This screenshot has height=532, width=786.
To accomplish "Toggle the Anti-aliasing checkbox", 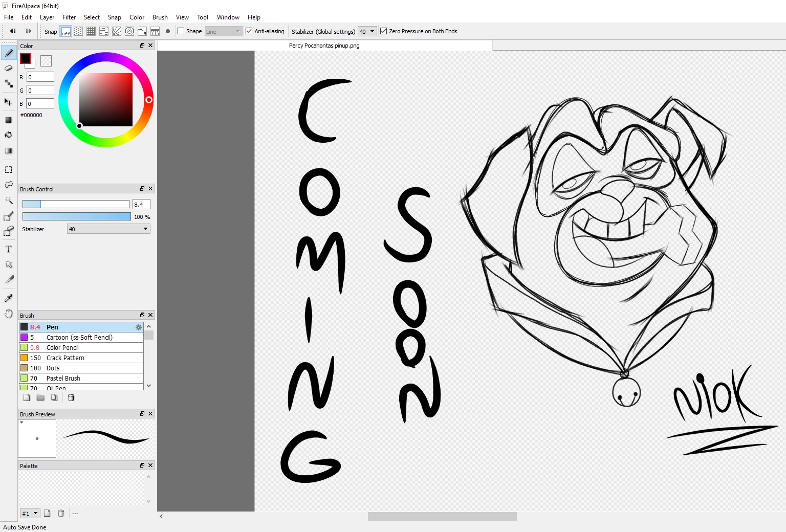I will point(249,31).
